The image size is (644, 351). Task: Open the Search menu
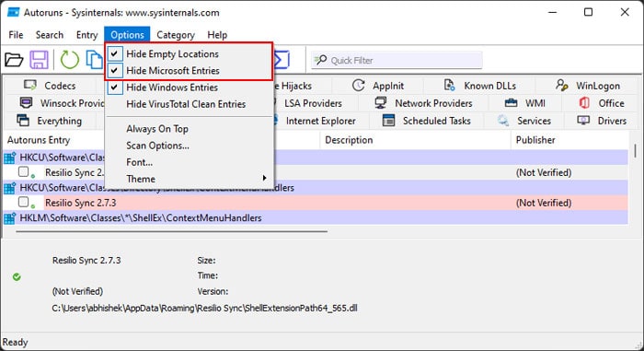pyautogui.click(x=50, y=35)
